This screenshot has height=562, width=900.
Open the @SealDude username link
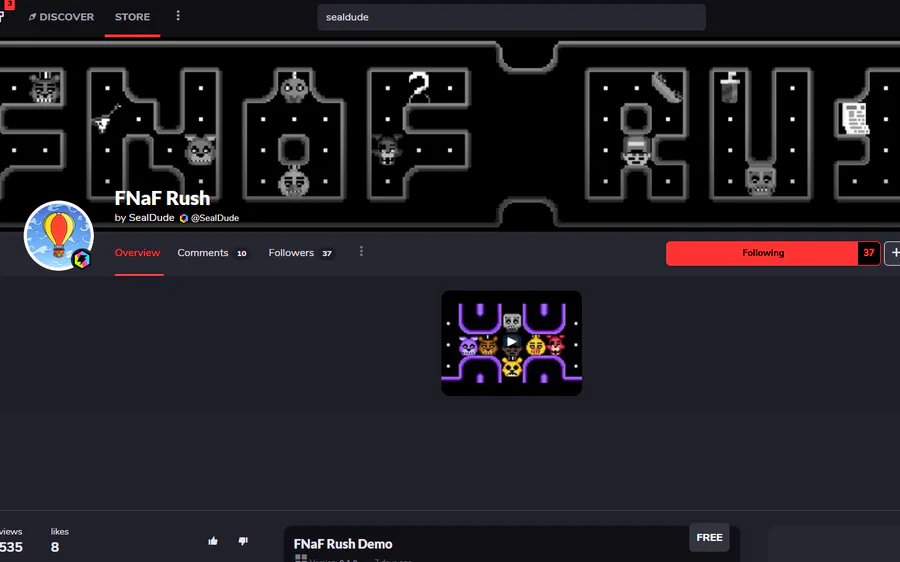215,218
